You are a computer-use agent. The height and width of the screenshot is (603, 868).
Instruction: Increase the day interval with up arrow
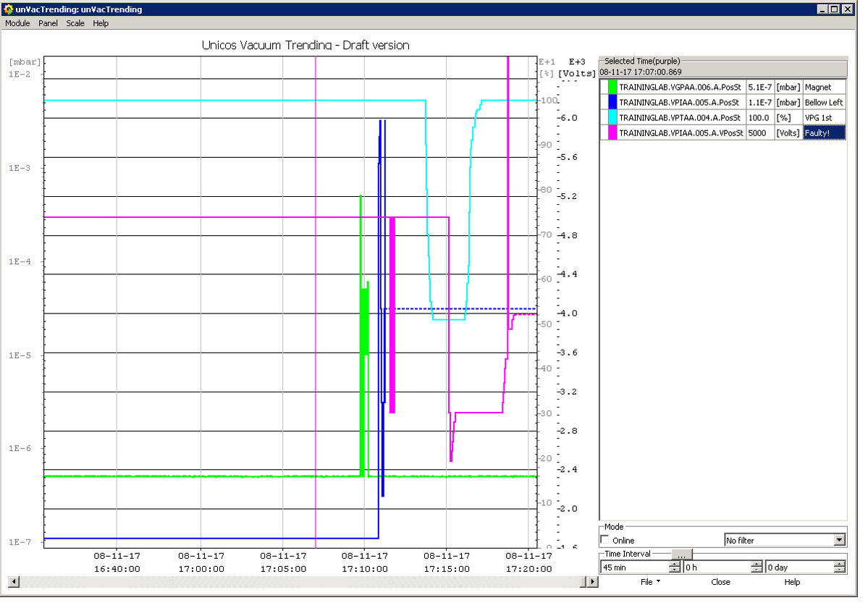[x=840, y=564]
